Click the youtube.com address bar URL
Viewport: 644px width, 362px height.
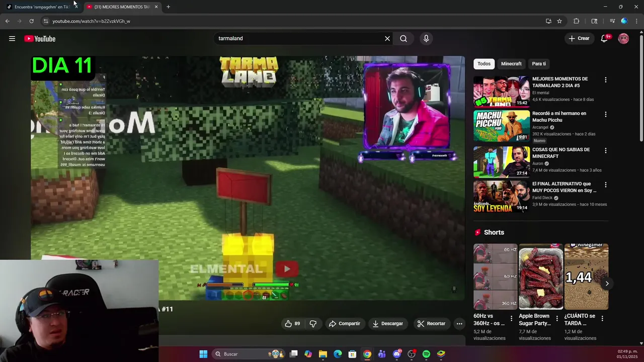click(x=91, y=21)
